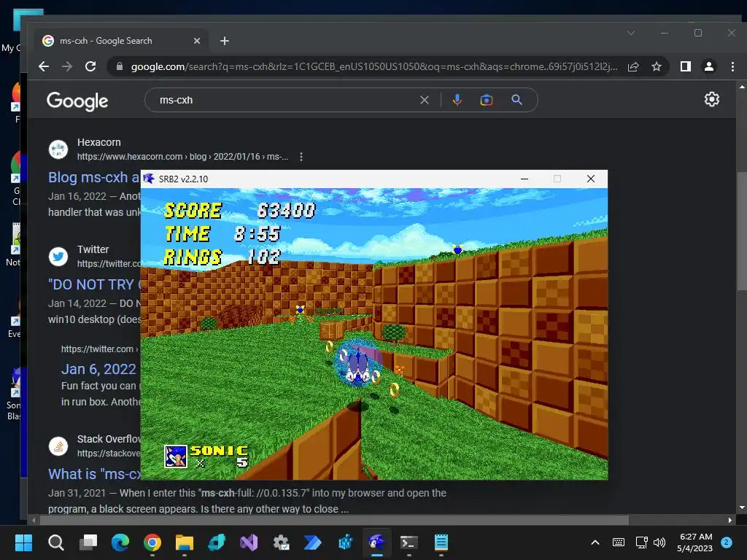747x560 pixels.
Task: Open the 'DO NOT TRY' Twitter result
Action: tap(94, 284)
